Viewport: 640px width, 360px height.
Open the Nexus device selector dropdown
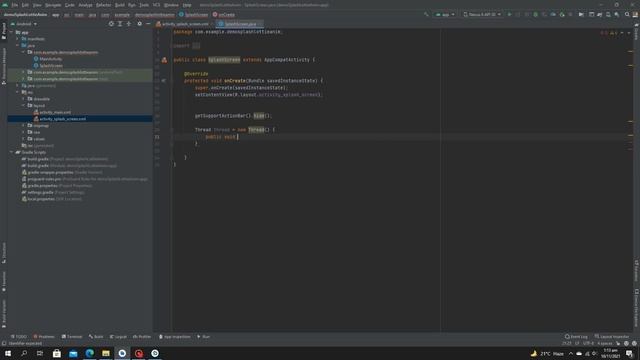482,14
